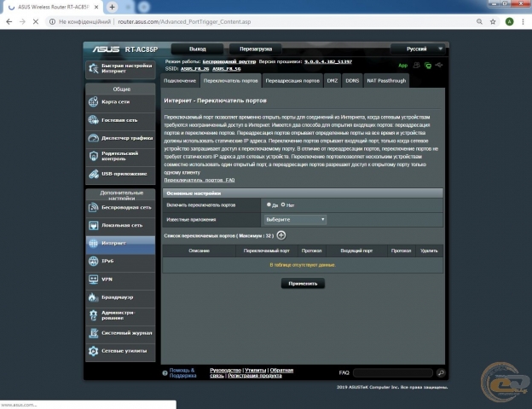Open the 5G SSID link
Image resolution: width=532 pixels, height=409 pixels.
click(x=226, y=69)
